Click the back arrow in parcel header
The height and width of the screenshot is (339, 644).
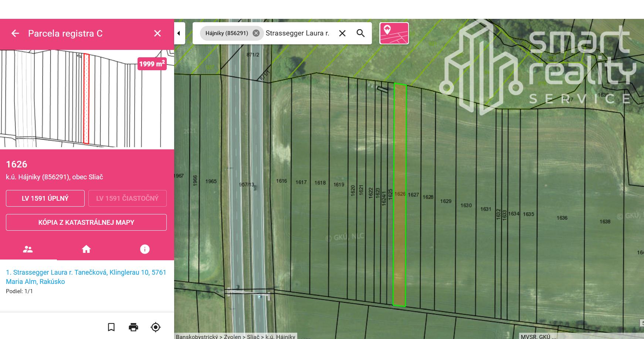[x=15, y=34]
